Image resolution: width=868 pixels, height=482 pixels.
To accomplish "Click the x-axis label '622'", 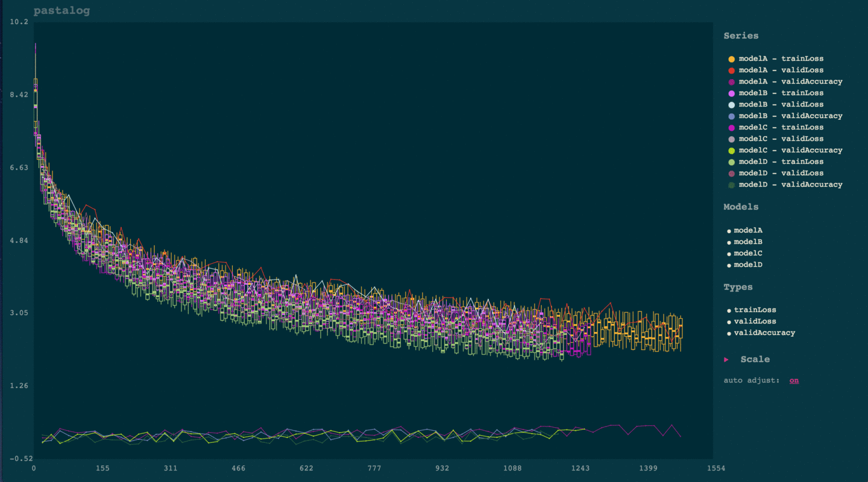I will pyautogui.click(x=306, y=468).
